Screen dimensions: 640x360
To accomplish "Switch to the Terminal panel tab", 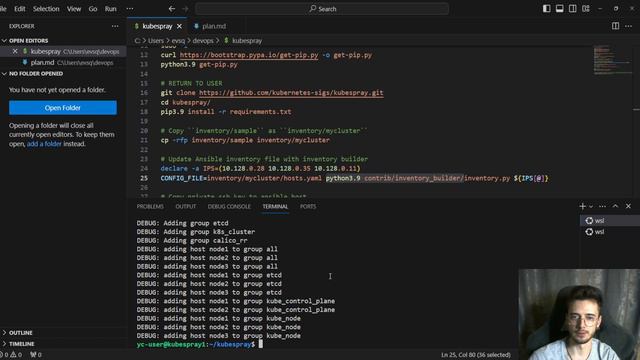I will tap(275, 207).
